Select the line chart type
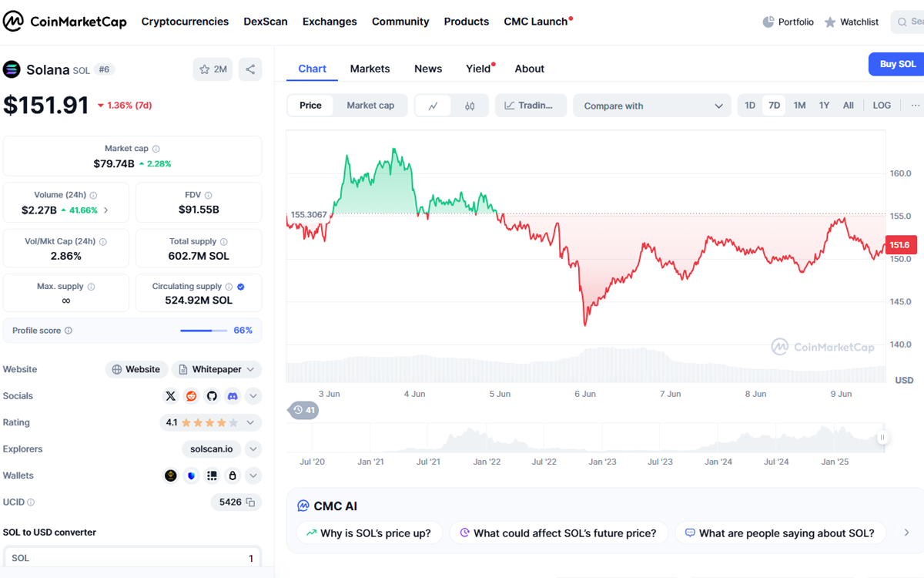Viewport: 924px width, 578px height. [x=434, y=106]
